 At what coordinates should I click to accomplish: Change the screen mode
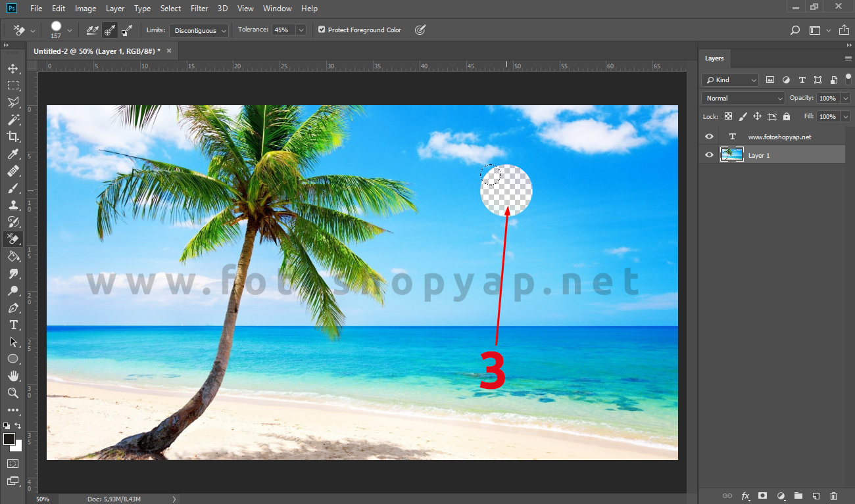coord(12,480)
